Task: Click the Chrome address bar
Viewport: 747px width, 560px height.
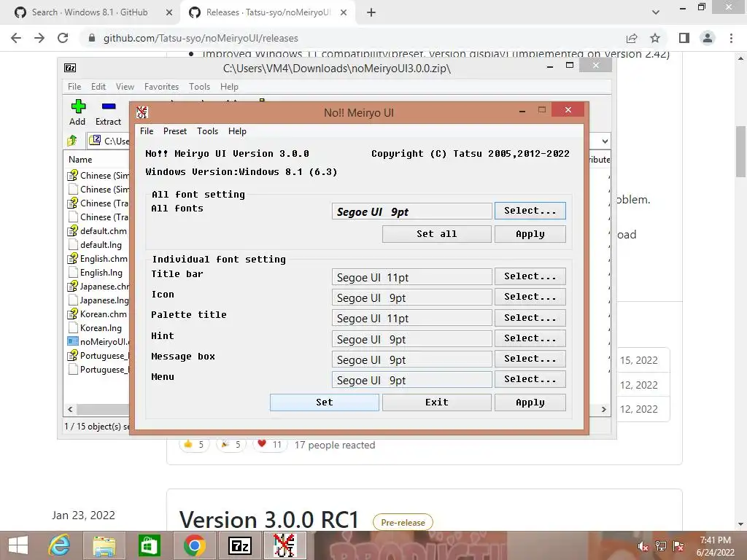Action: pos(352,38)
